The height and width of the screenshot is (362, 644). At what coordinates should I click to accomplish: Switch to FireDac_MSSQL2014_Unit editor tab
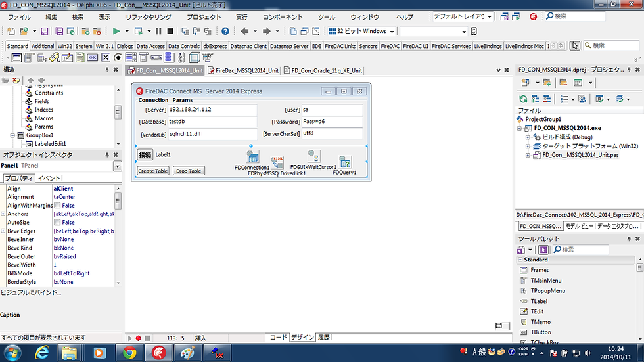tap(244, 70)
